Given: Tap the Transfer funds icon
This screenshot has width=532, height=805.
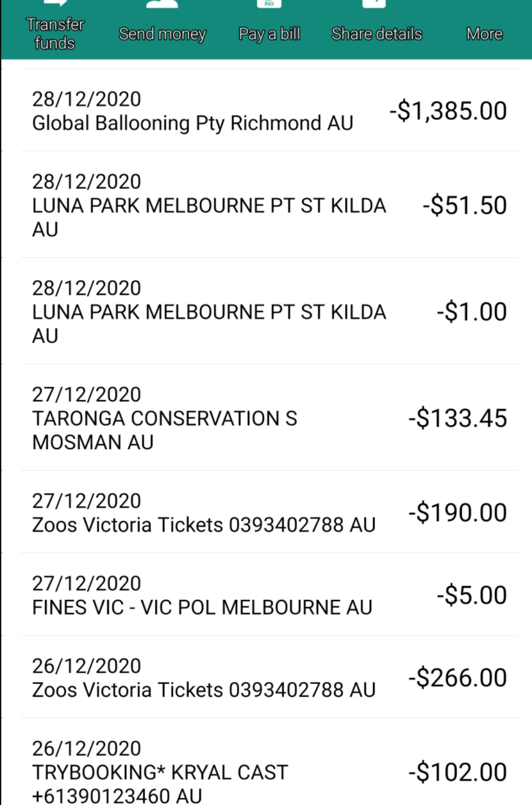Looking at the screenshot, I should click(x=55, y=3).
